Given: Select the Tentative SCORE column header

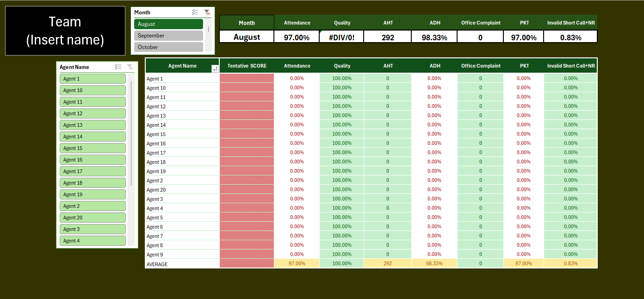Looking at the screenshot, I should 247,66.
